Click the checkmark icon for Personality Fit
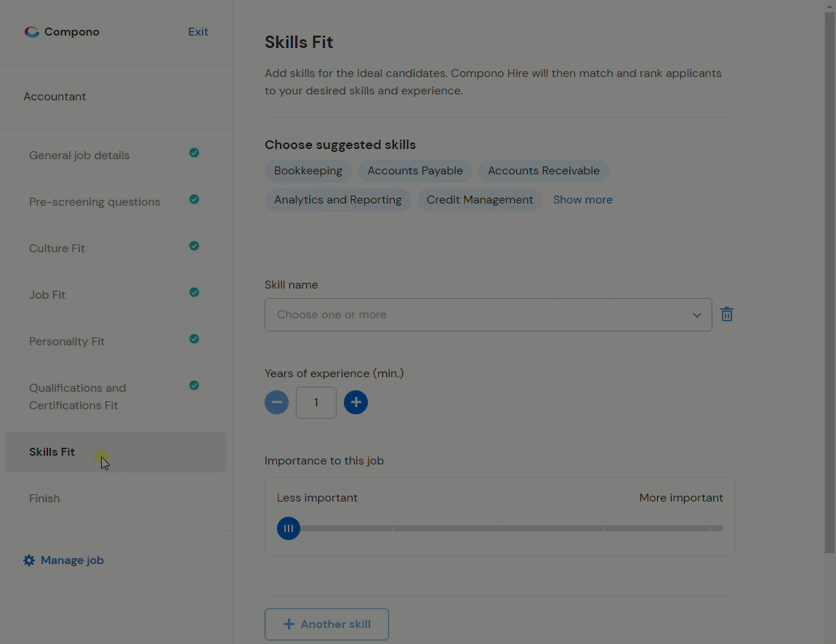This screenshot has height=644, width=836. [194, 339]
